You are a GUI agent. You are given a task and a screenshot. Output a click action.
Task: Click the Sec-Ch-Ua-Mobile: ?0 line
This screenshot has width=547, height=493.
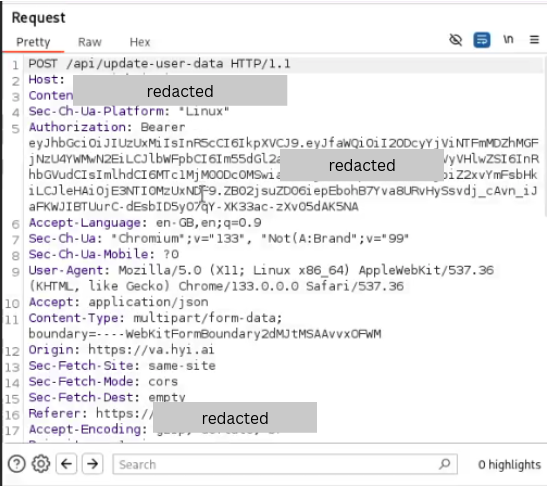pos(104,254)
